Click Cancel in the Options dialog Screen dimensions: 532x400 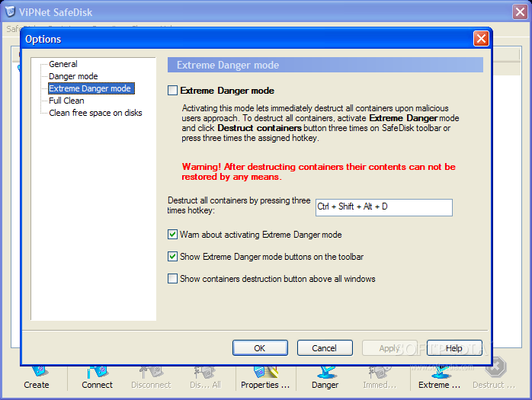(325, 348)
